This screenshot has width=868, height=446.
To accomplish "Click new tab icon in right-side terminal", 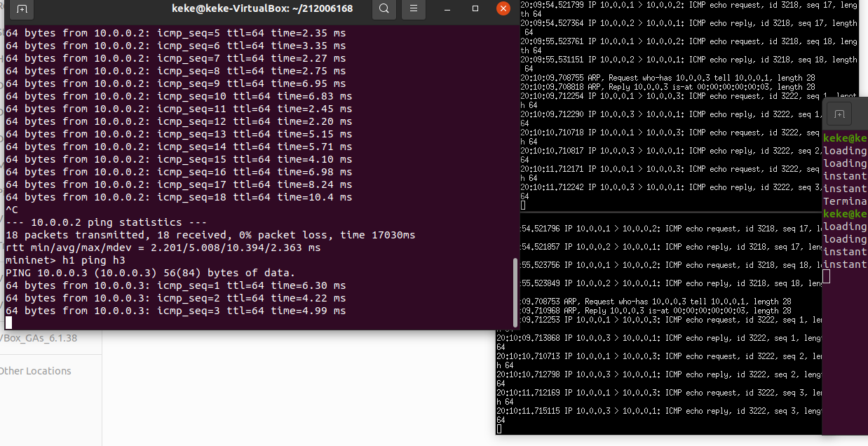I will coord(839,113).
